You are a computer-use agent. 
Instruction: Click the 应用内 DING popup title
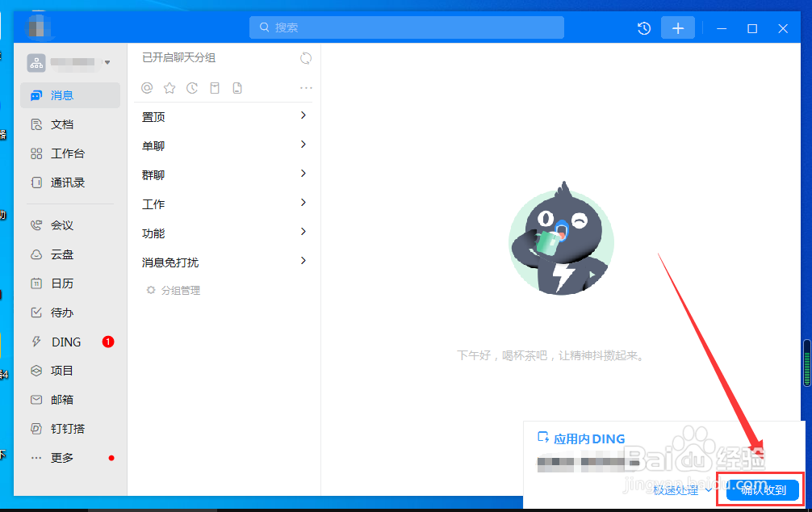tap(589, 439)
